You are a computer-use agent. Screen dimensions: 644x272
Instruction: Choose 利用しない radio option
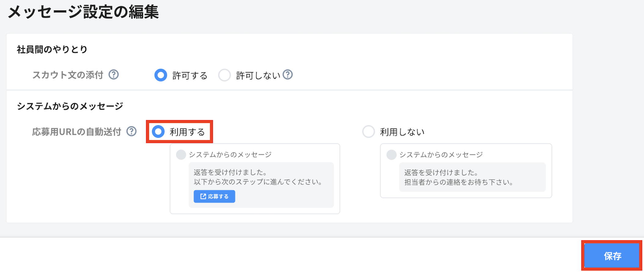[x=368, y=132]
